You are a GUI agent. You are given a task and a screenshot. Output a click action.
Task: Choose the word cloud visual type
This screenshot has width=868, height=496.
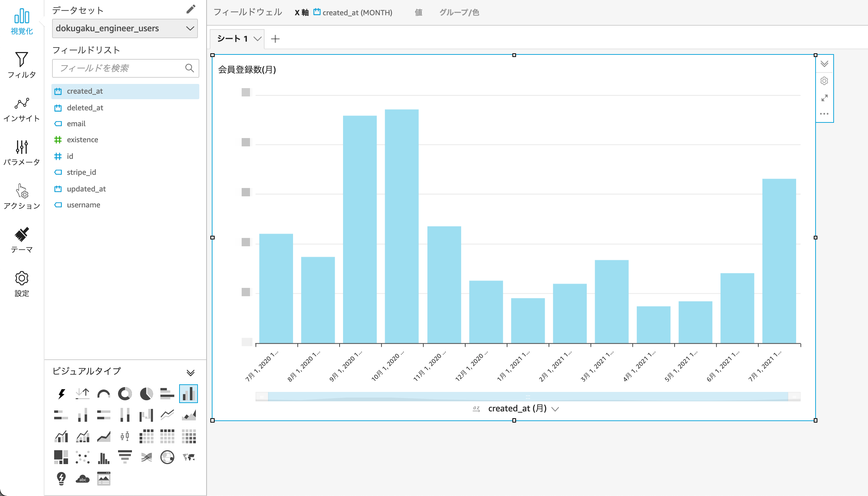pos(82,479)
